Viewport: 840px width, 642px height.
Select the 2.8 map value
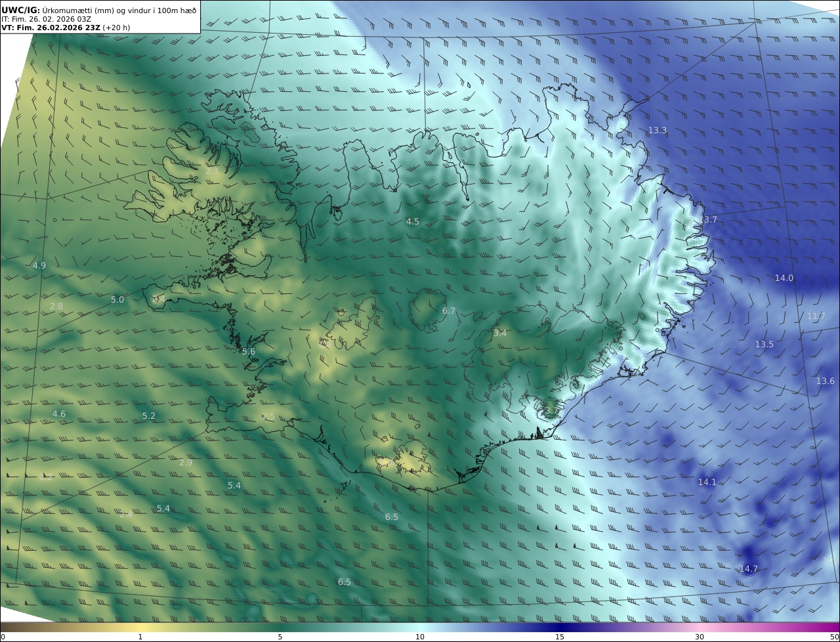(56, 307)
